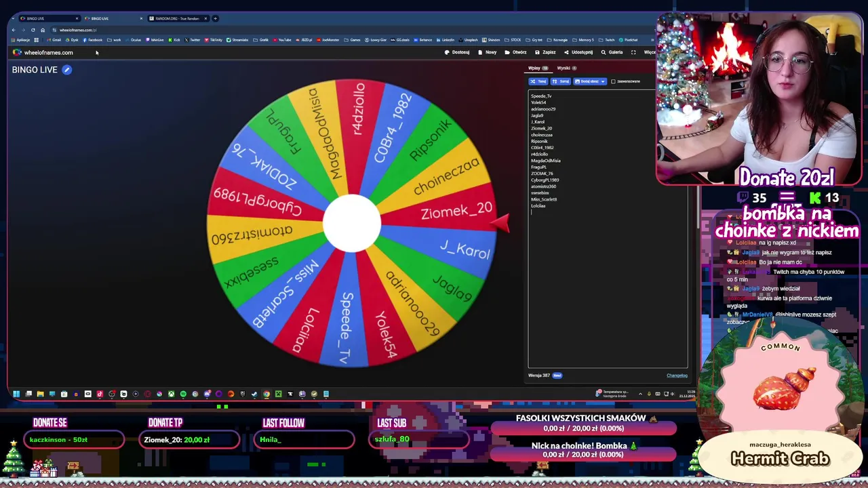The height and width of the screenshot is (488, 868).
Task: Open a new browser tab
Action: (216, 18)
